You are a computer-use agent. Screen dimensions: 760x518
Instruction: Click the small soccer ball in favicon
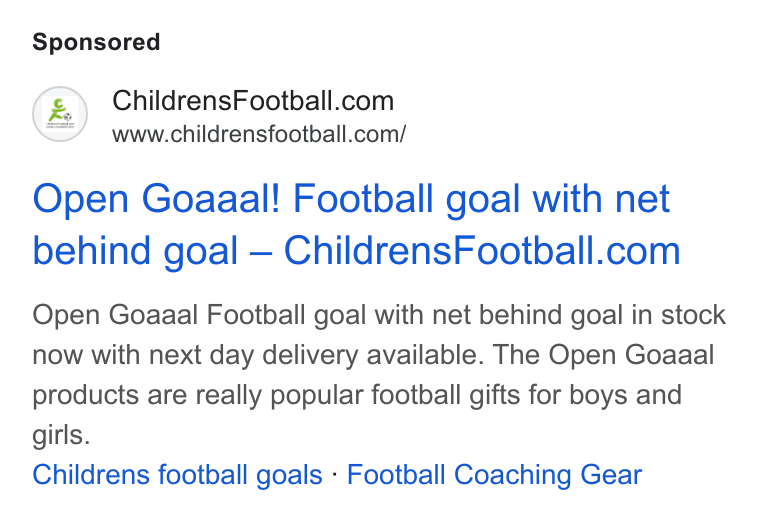click(x=68, y=117)
